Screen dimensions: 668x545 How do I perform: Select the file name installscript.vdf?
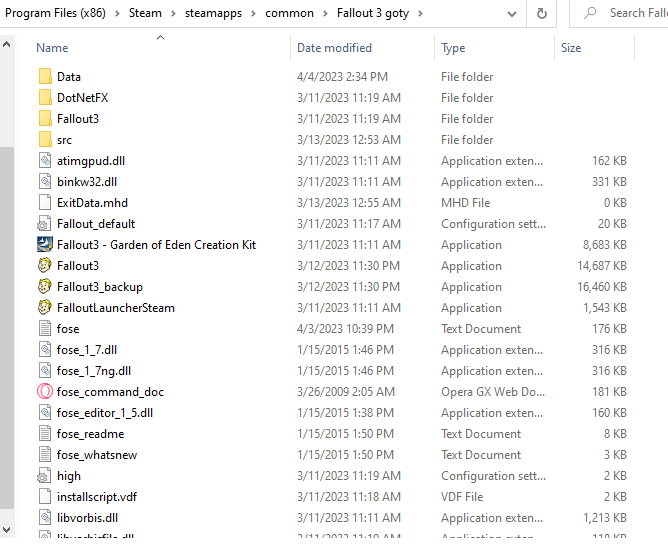pyautogui.click(x=97, y=497)
